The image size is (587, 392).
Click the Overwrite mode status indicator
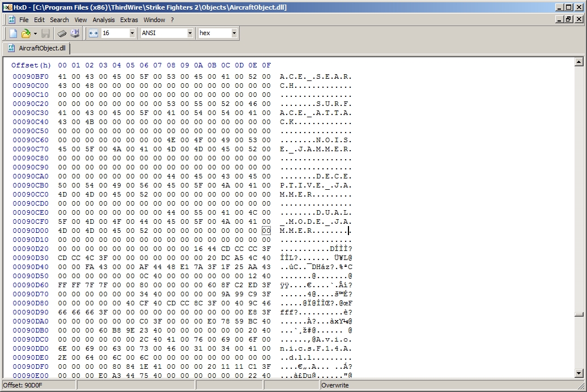[335, 385]
